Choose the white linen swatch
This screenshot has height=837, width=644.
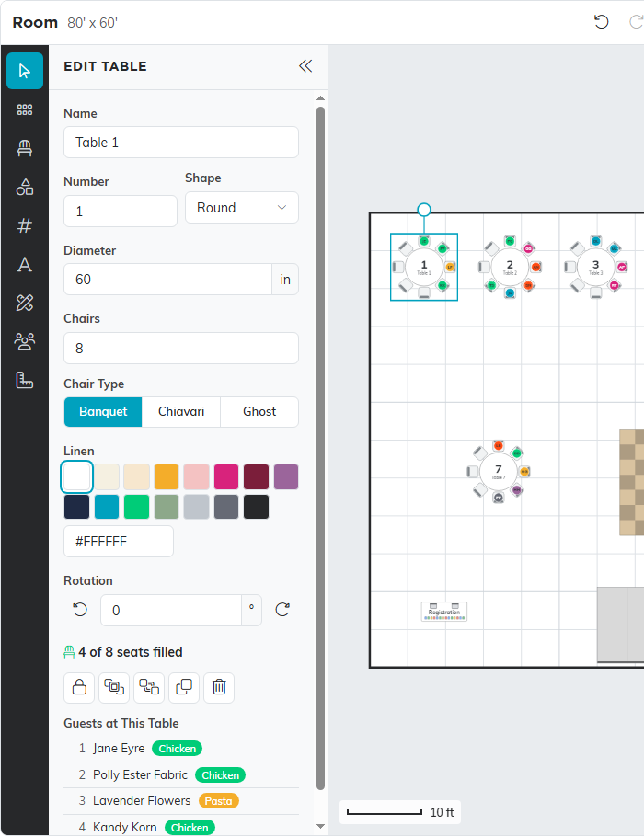pyautogui.click(x=77, y=476)
